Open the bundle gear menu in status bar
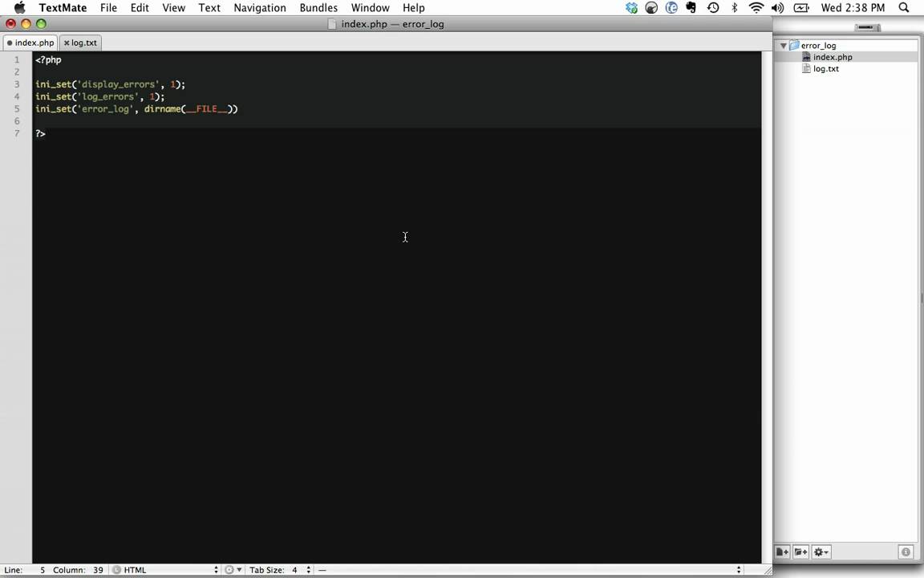The height and width of the screenshot is (578, 924). (x=233, y=570)
